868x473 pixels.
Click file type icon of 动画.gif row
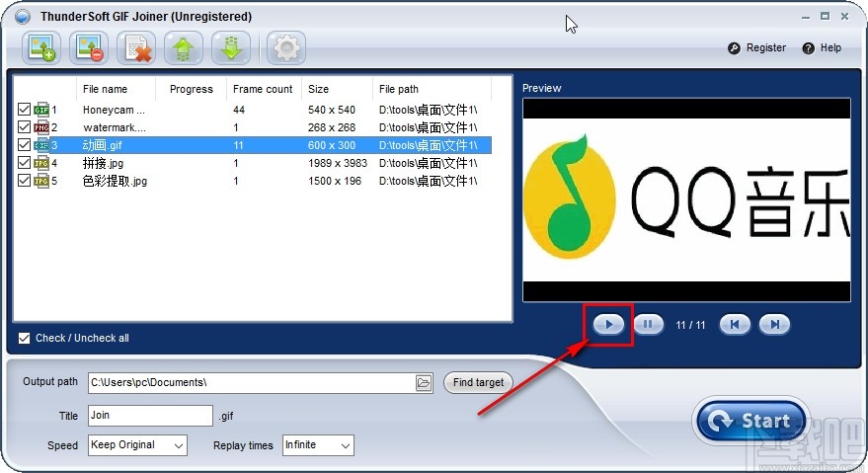click(41, 145)
